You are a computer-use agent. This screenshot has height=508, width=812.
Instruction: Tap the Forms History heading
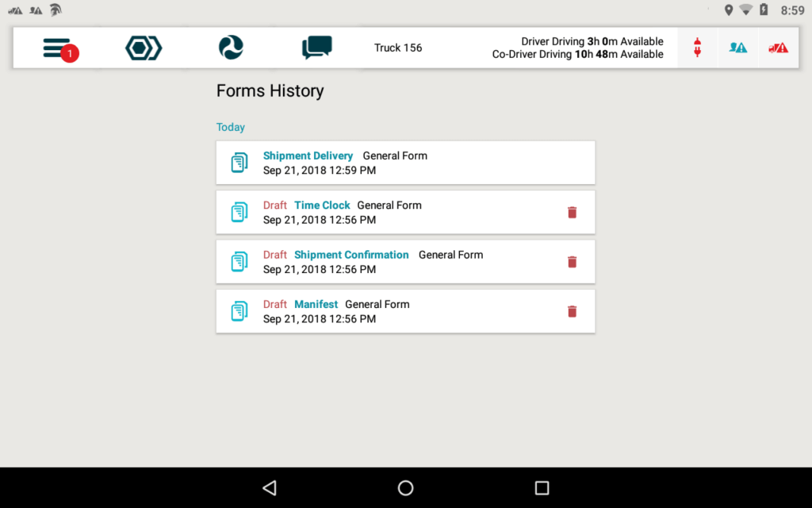(270, 90)
